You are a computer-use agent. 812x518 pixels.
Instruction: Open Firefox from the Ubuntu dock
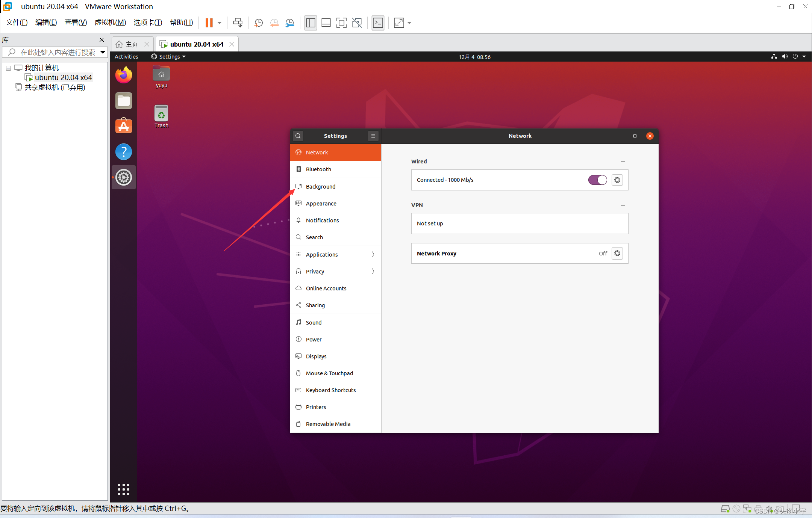[124, 75]
